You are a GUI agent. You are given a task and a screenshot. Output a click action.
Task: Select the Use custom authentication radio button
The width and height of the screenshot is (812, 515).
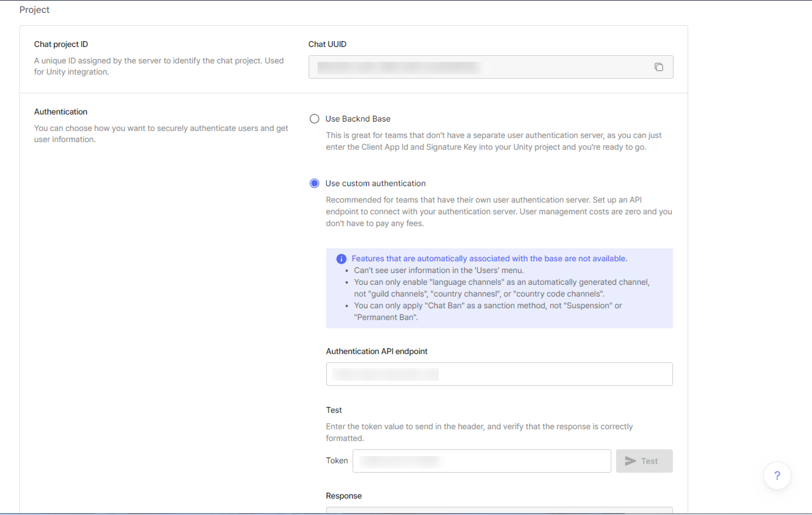click(x=314, y=183)
